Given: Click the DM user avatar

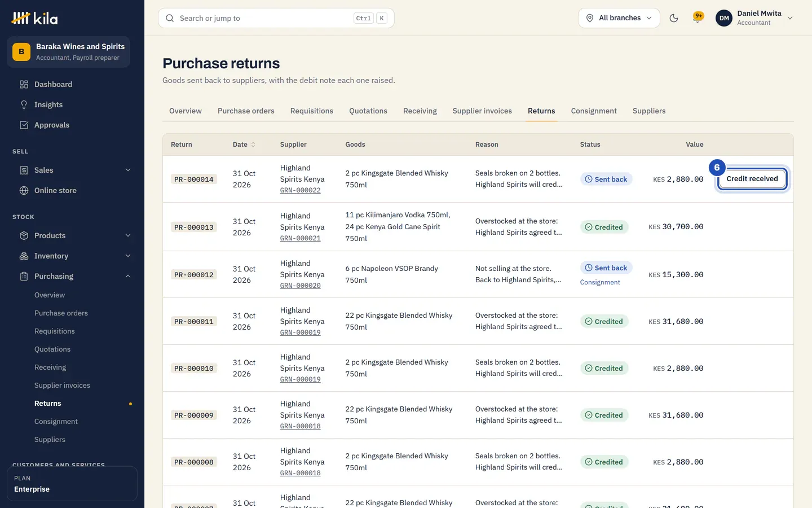Looking at the screenshot, I should [x=724, y=18].
